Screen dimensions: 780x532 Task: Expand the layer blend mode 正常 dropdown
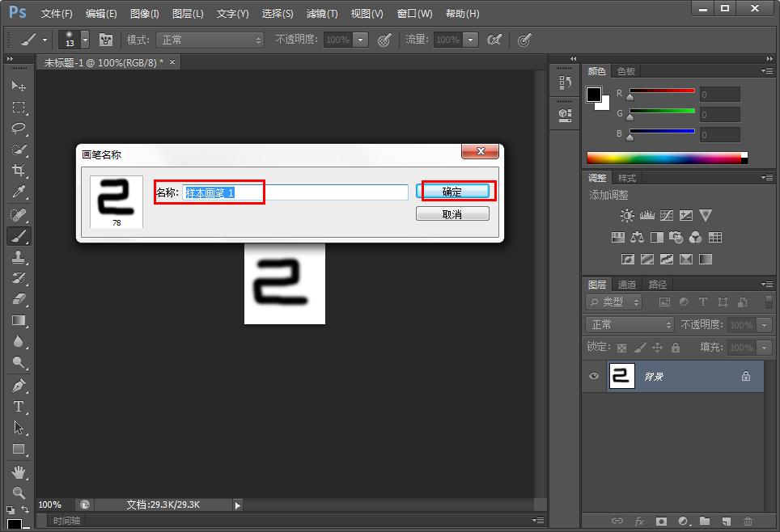[630, 324]
